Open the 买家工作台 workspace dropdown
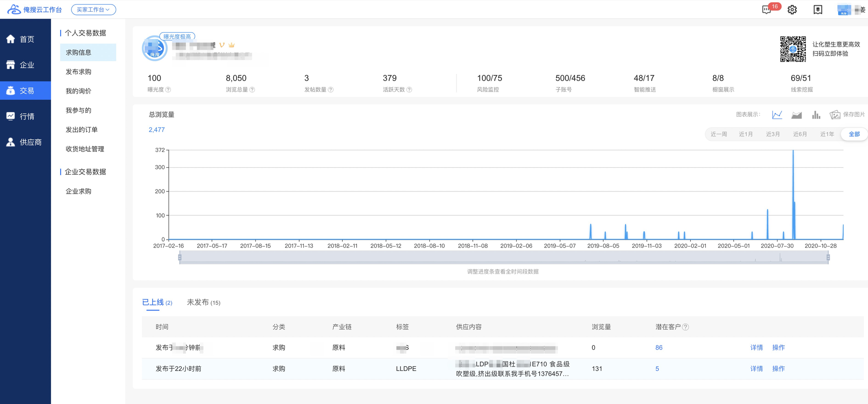 point(93,10)
